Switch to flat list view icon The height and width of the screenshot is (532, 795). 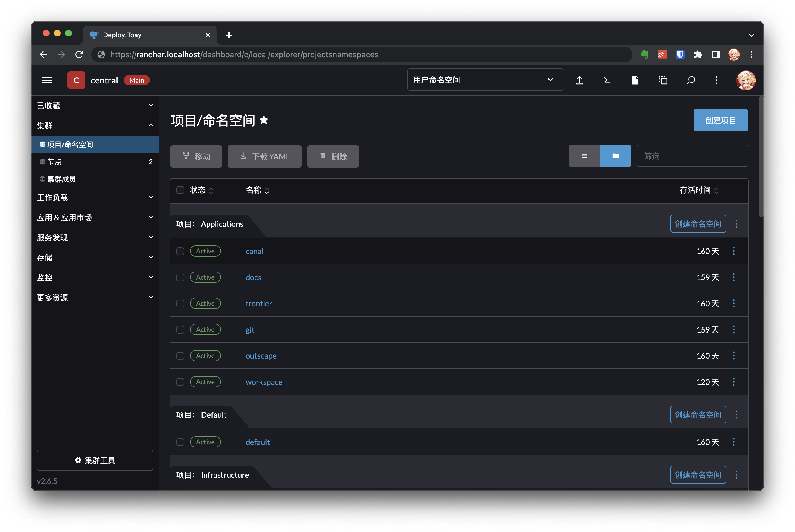click(584, 156)
